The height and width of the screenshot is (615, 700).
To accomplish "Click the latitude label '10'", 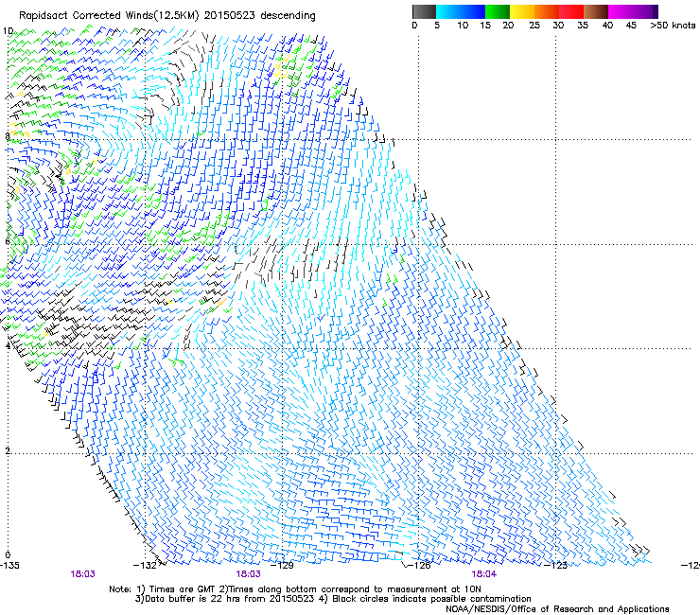I will point(8,31).
